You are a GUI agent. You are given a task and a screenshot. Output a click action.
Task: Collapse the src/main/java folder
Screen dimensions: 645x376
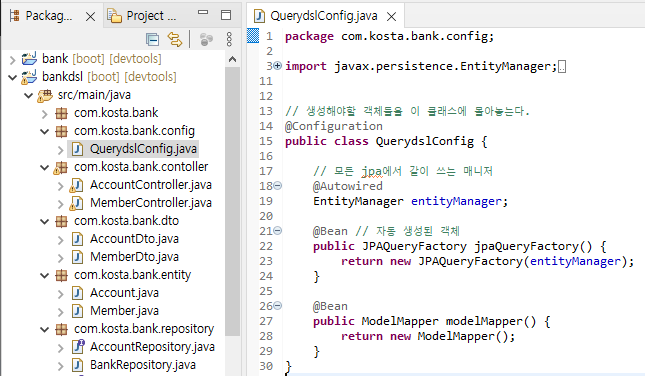[x=28, y=95]
